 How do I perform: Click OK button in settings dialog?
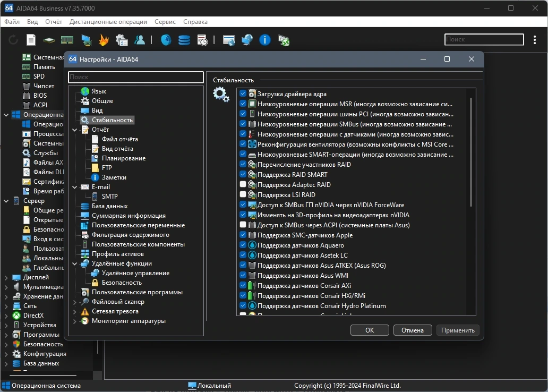pyautogui.click(x=370, y=330)
